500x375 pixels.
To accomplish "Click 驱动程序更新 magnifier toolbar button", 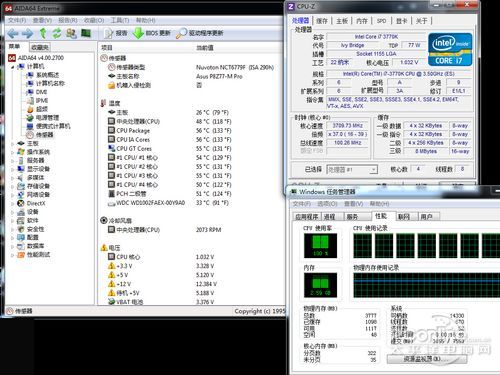I will [200, 33].
